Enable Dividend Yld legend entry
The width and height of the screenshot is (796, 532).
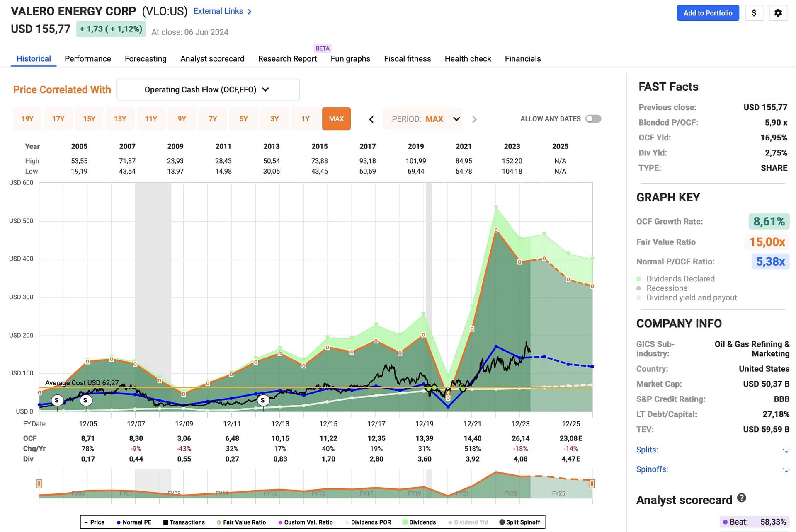(468, 522)
